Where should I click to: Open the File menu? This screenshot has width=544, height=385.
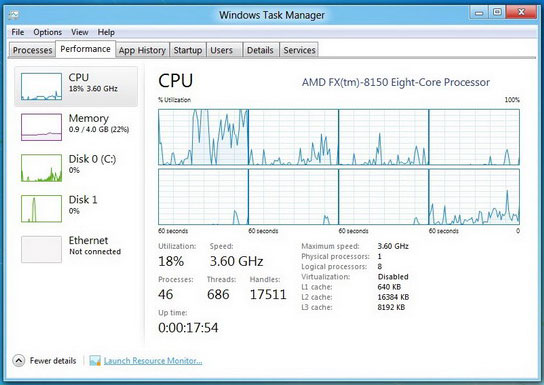click(18, 32)
